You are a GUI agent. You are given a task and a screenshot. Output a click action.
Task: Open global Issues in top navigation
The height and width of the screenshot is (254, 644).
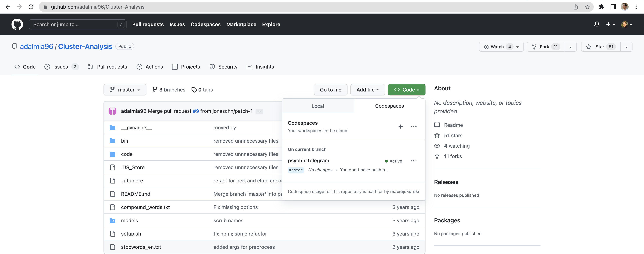177,24
